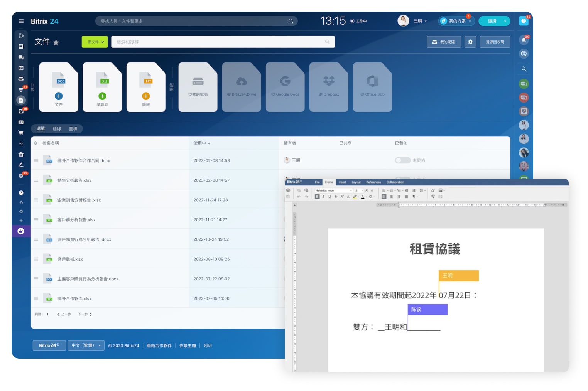Screen dimensions: 588x391
Task: Click the 列印 footer link
Action: (x=208, y=345)
